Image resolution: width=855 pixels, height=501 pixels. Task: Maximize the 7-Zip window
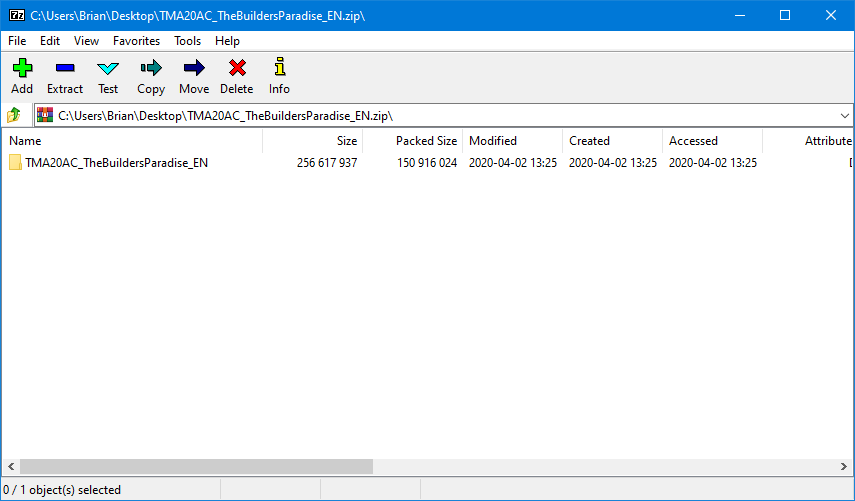(785, 15)
